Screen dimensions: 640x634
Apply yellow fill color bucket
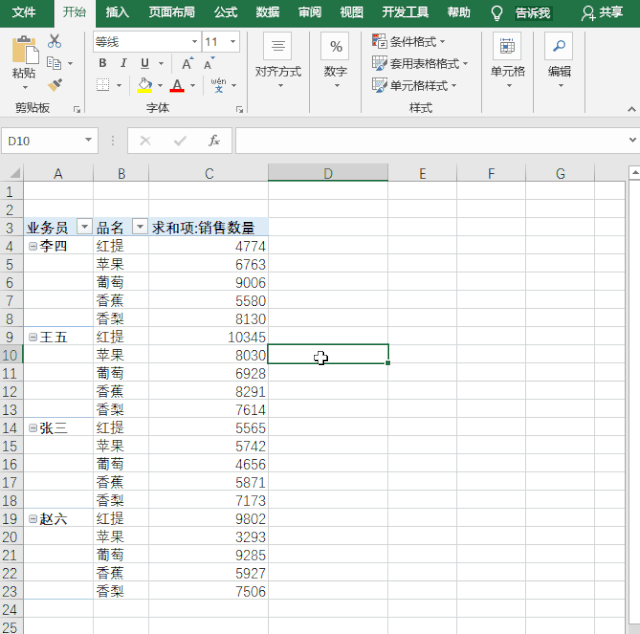click(144, 85)
